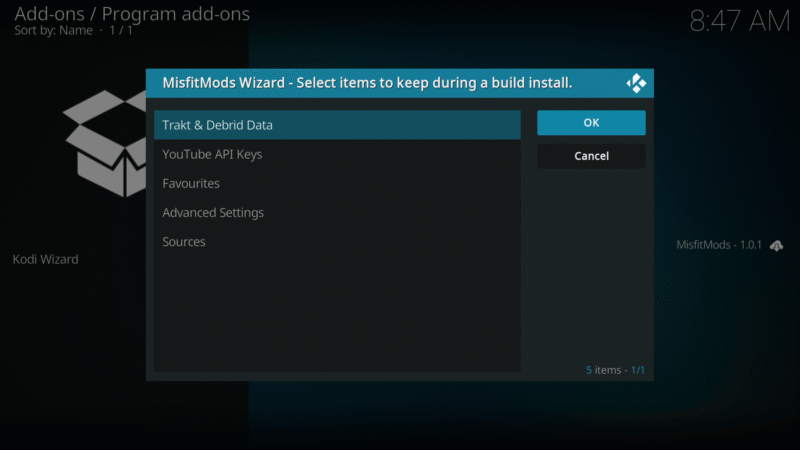Click Cancel to dismiss dialog
This screenshot has width=800, height=450.
tap(591, 156)
